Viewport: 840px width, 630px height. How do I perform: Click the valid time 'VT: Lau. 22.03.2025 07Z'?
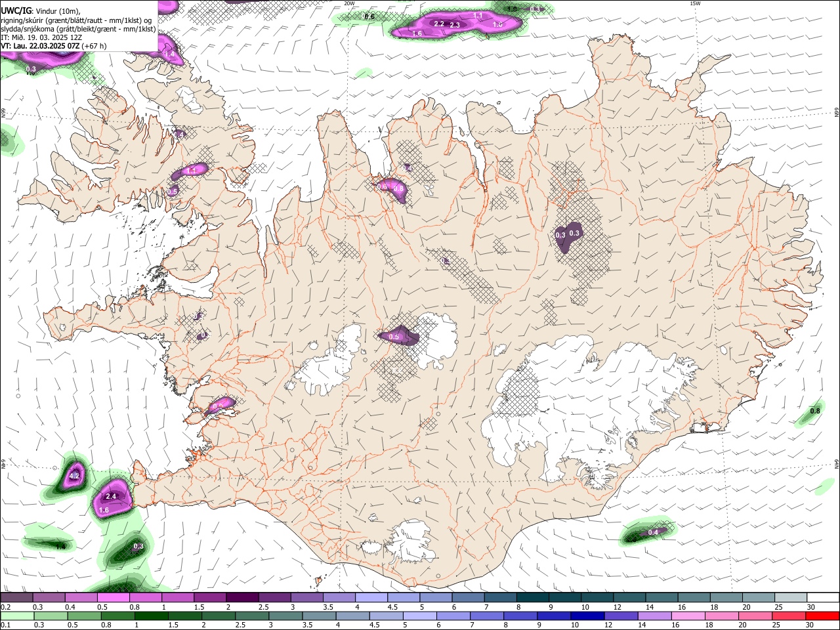[x=40, y=46]
